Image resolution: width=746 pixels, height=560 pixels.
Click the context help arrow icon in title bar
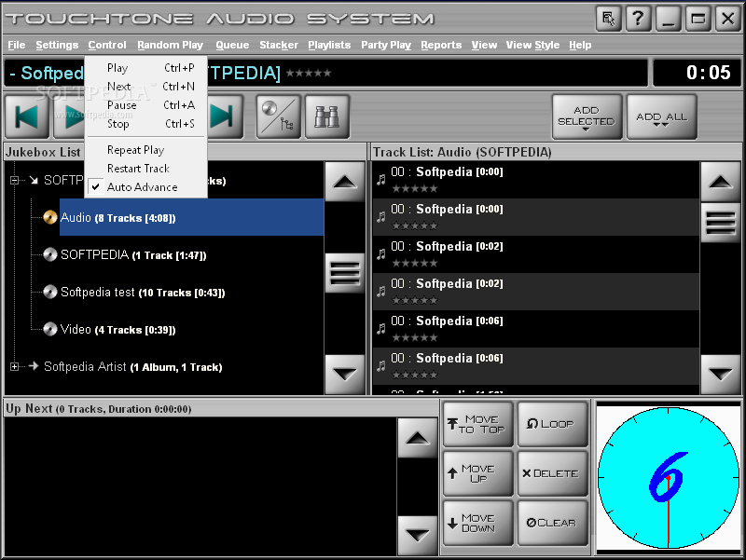point(609,19)
